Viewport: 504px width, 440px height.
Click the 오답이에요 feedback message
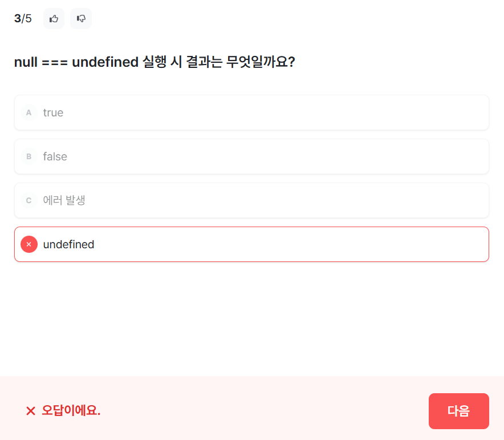(71, 410)
